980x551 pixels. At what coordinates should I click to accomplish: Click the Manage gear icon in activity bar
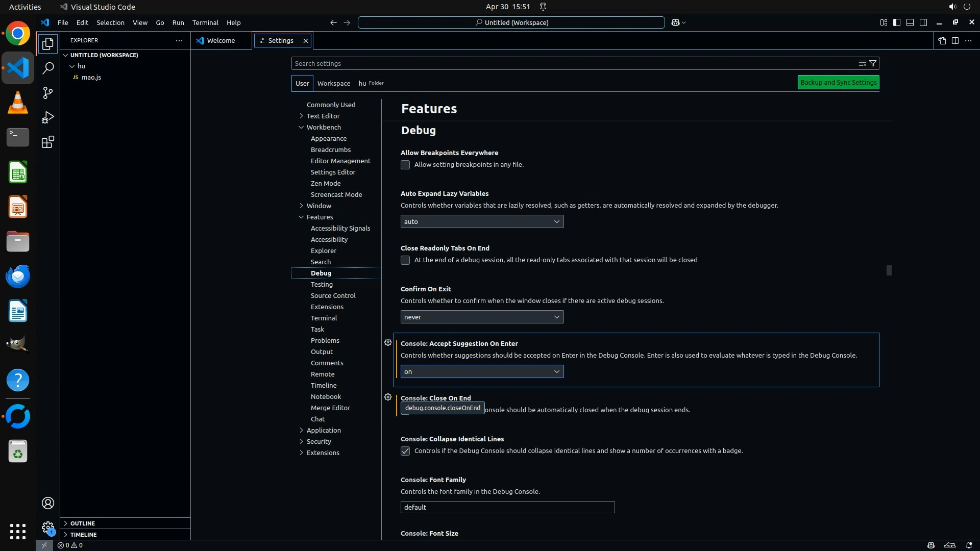[47, 528]
